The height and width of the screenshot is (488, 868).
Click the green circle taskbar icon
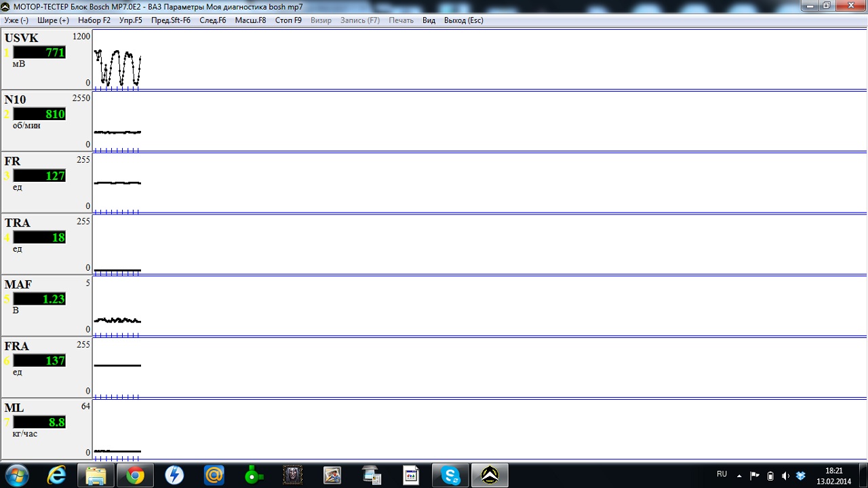pos(253,475)
